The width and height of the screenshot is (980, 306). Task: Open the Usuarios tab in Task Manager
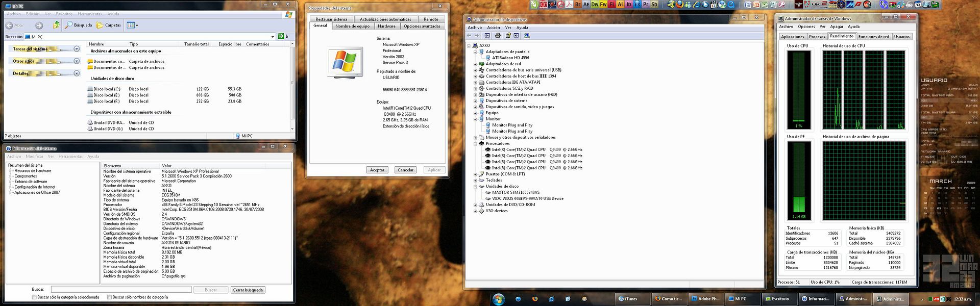[x=901, y=37]
